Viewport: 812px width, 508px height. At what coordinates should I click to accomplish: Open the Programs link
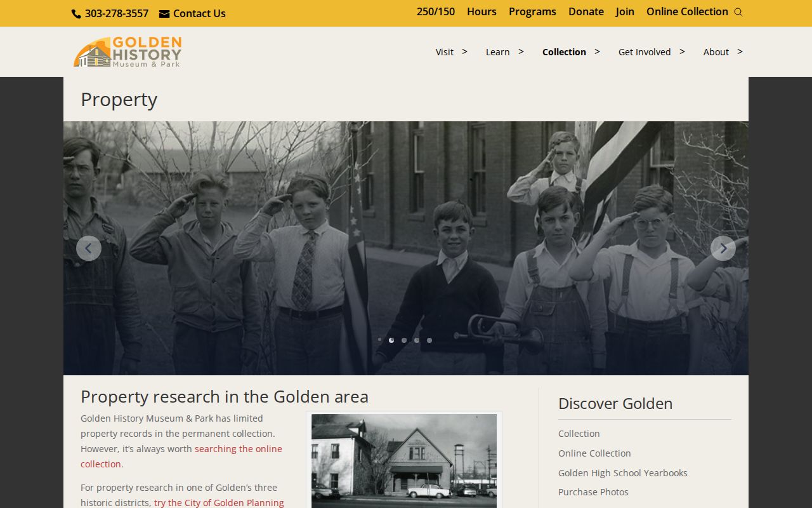(532, 11)
